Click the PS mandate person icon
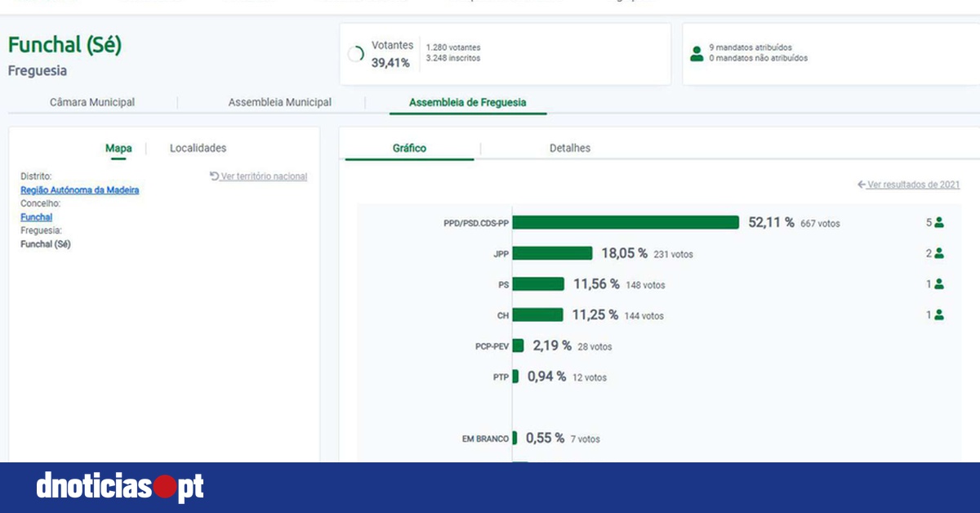Viewport: 980px width, 513px height. click(939, 284)
